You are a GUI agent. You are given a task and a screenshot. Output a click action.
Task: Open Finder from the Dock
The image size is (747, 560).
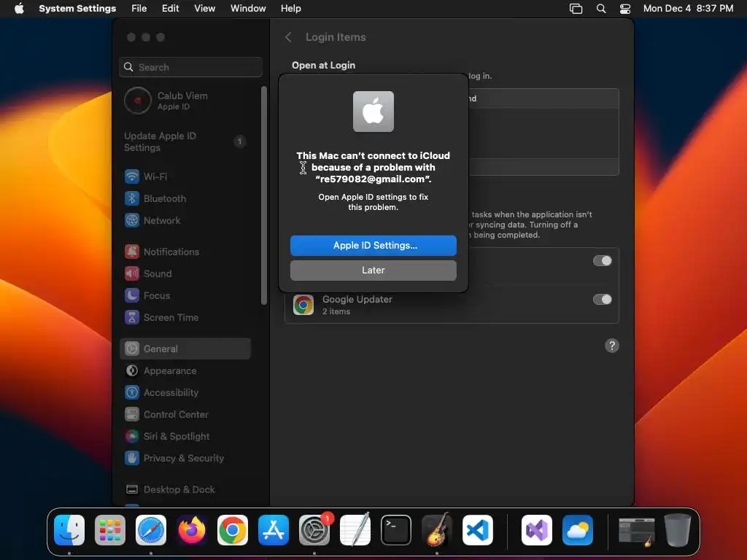pos(69,530)
